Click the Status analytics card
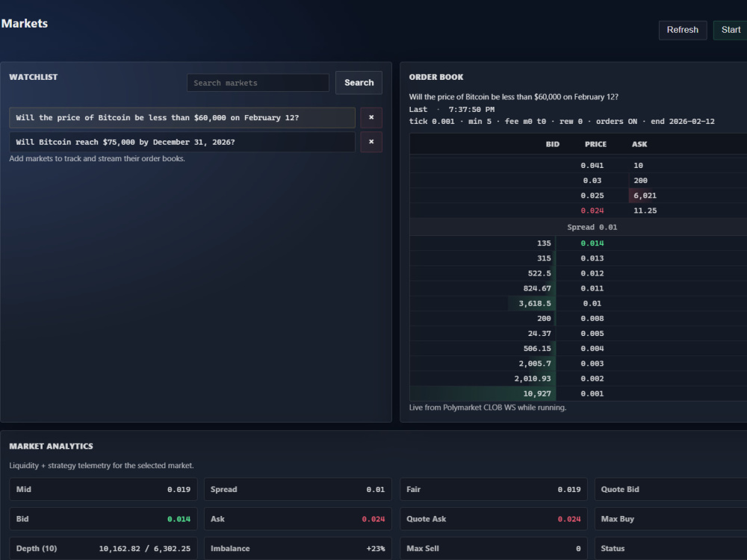 click(671, 549)
